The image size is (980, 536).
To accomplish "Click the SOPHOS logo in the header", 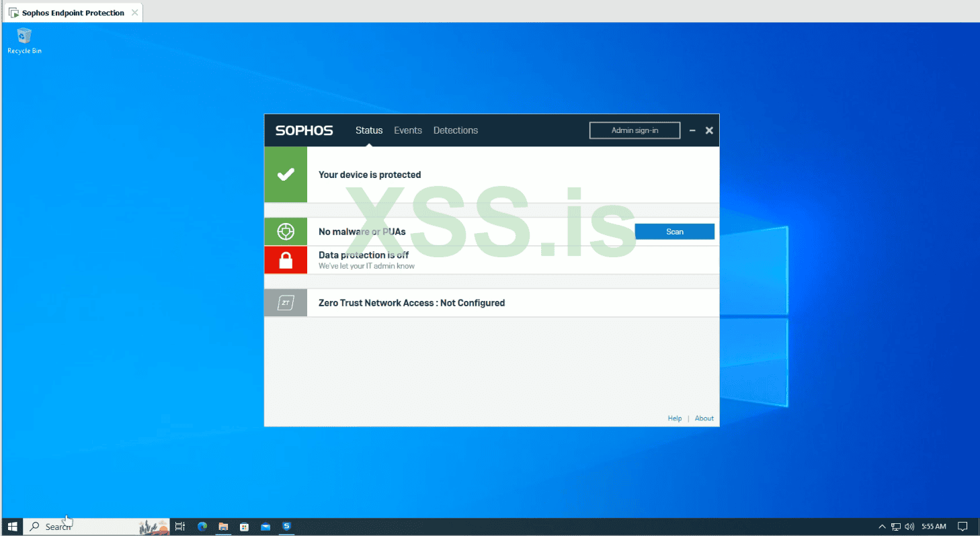I will pyautogui.click(x=304, y=130).
